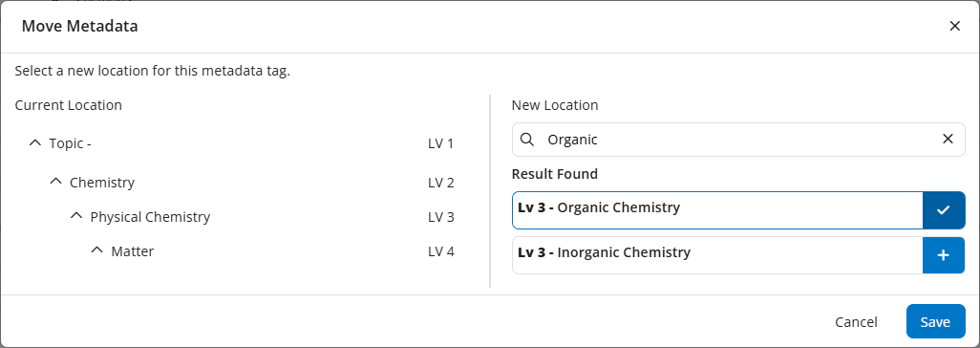This screenshot has width=980, height=348.
Task: Choose the Inorganic Chemistry result row
Action: (x=717, y=255)
